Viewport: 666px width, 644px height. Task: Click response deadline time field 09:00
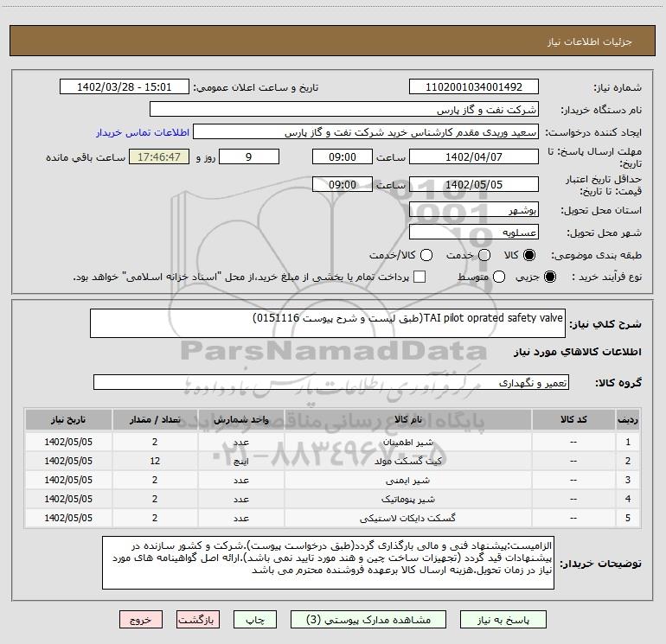[x=343, y=156]
